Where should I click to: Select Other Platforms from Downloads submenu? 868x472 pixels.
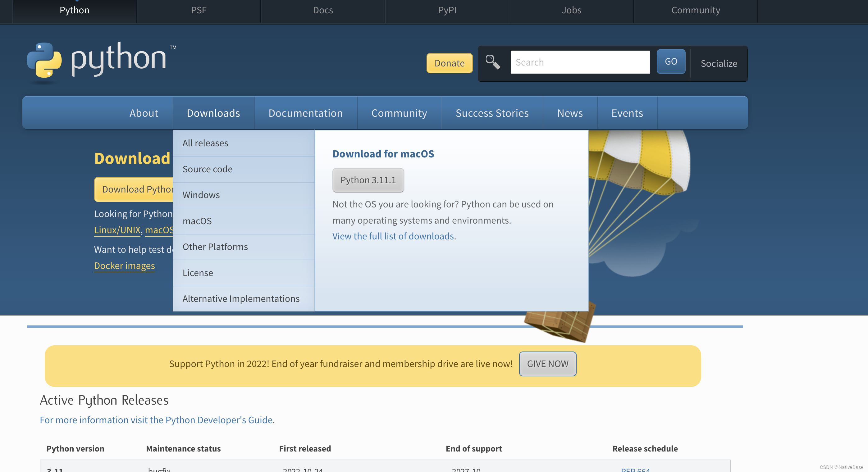pyautogui.click(x=243, y=247)
